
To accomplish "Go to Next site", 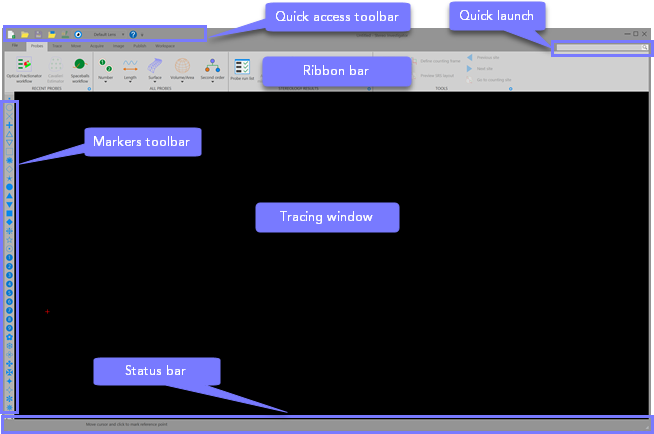I will click(x=480, y=68).
